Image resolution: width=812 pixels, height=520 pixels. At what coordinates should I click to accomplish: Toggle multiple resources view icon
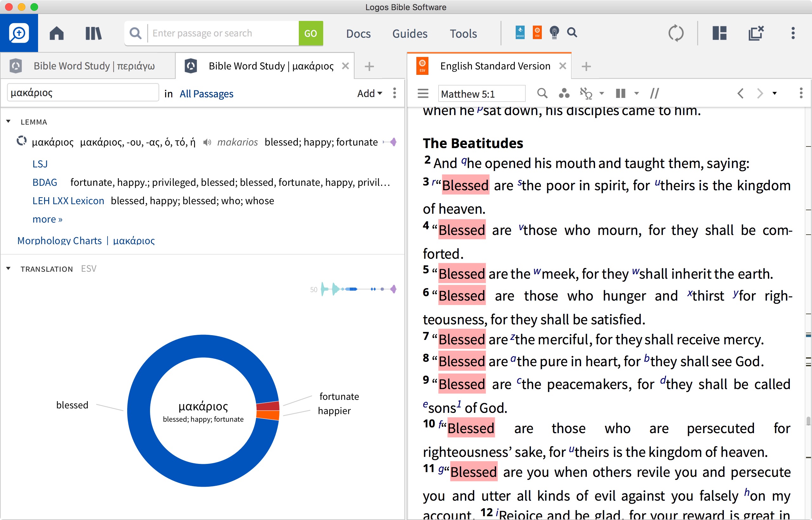(x=620, y=93)
